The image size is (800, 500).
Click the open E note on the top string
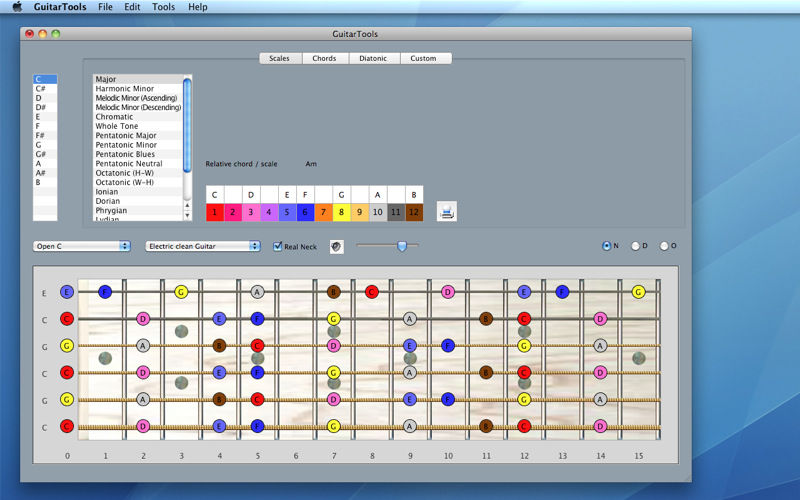(x=67, y=292)
